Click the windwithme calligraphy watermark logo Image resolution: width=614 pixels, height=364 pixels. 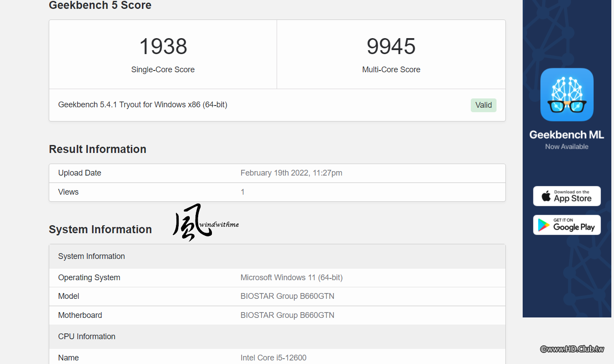206,222
